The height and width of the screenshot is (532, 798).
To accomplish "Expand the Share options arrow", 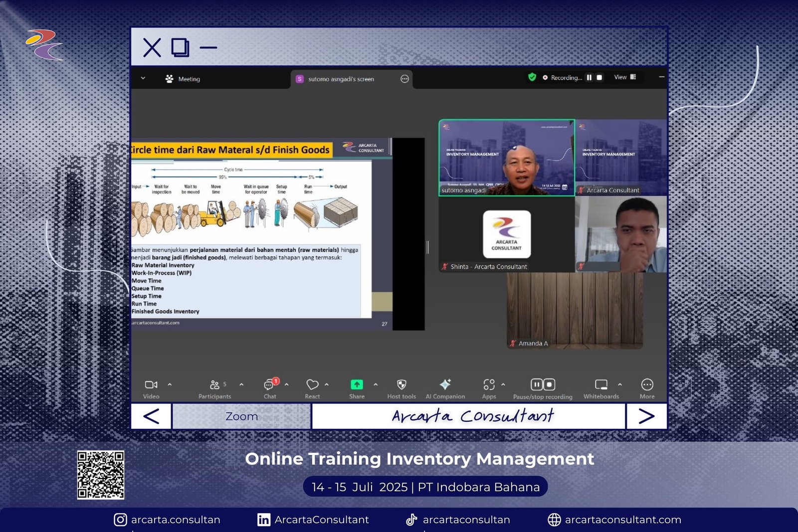I will coord(376,384).
